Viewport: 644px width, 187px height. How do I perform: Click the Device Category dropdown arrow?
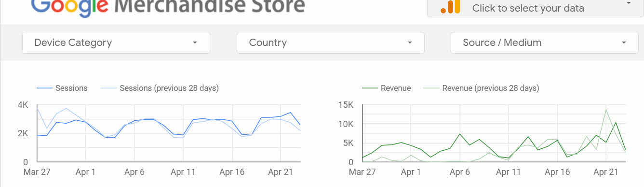tap(195, 43)
